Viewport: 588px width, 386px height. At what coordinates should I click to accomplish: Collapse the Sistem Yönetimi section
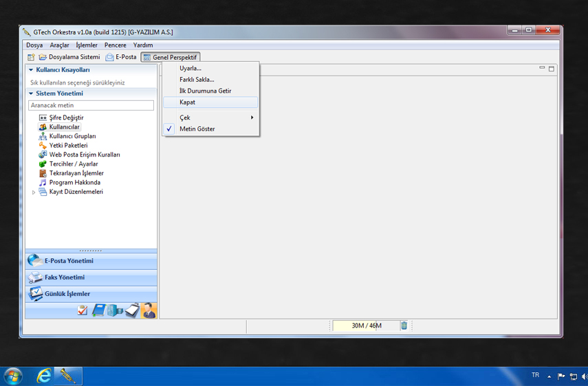31,93
